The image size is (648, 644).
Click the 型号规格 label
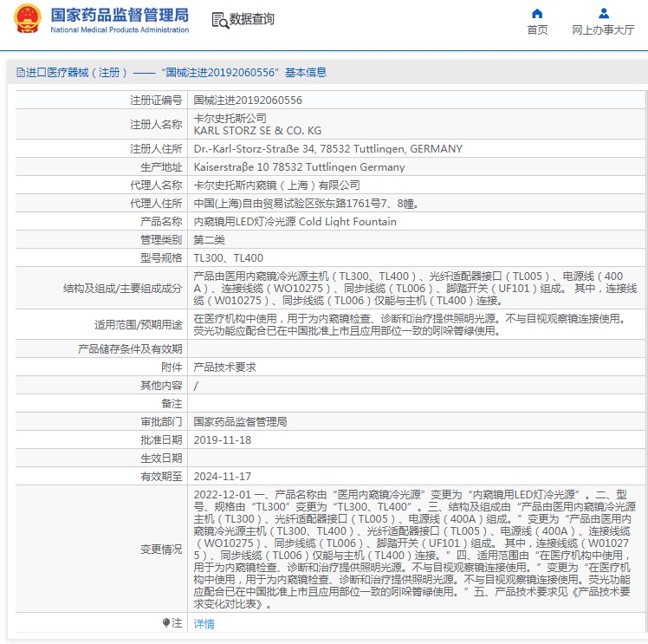[x=161, y=258]
